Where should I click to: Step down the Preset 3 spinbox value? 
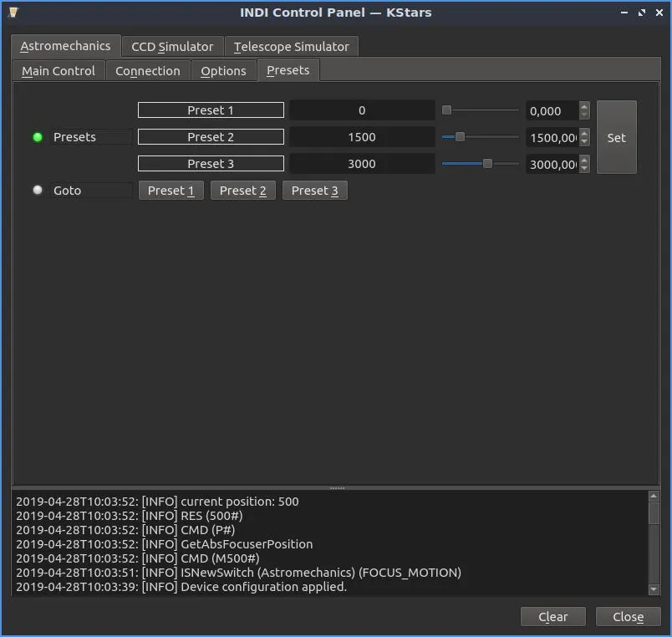click(584, 169)
